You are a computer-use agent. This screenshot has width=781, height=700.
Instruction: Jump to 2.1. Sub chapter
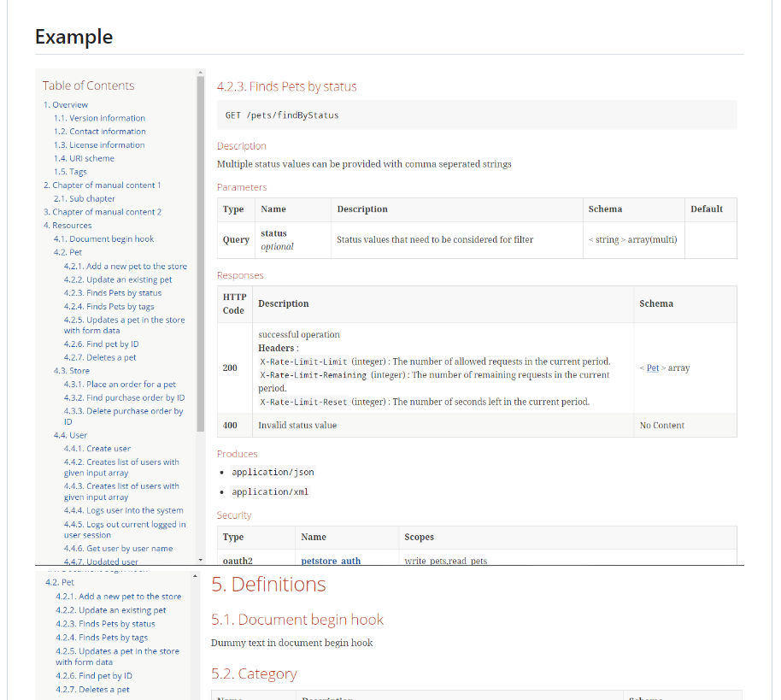pos(85,199)
